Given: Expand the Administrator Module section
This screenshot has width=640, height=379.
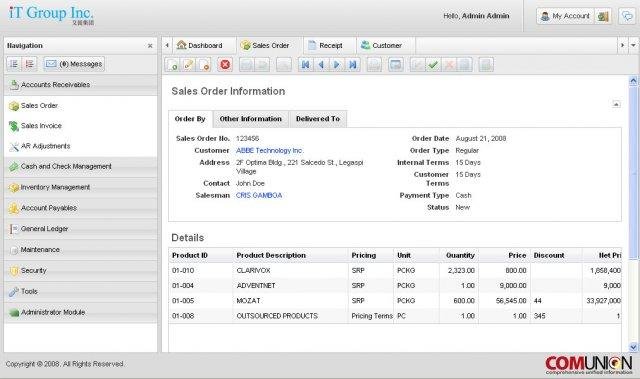Looking at the screenshot, I should pyautogui.click(x=80, y=313).
